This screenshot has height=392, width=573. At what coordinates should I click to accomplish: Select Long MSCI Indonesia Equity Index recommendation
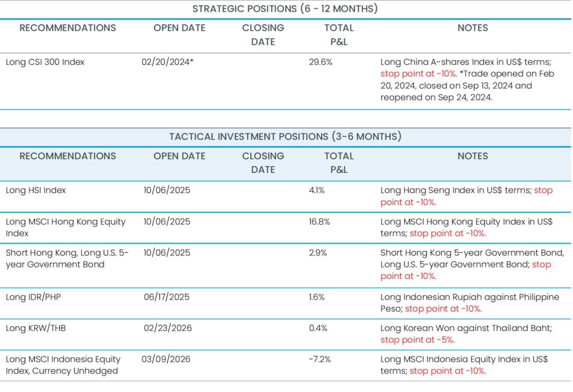[x=63, y=365]
